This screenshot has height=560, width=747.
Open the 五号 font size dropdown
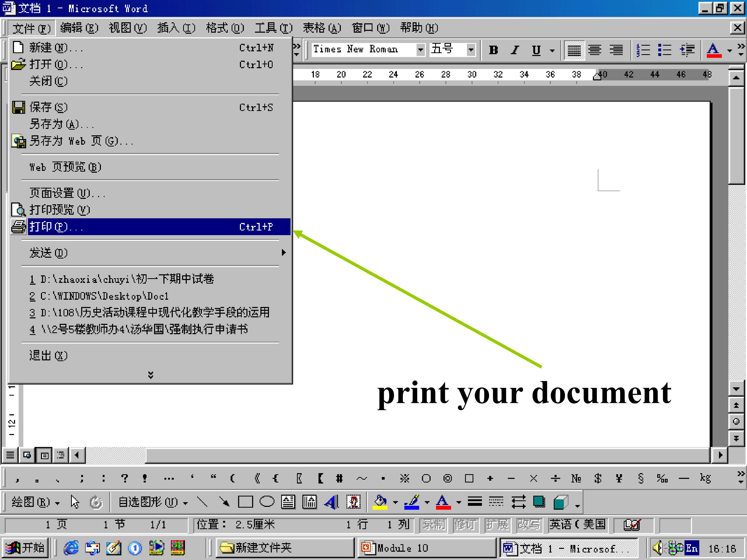click(x=471, y=50)
